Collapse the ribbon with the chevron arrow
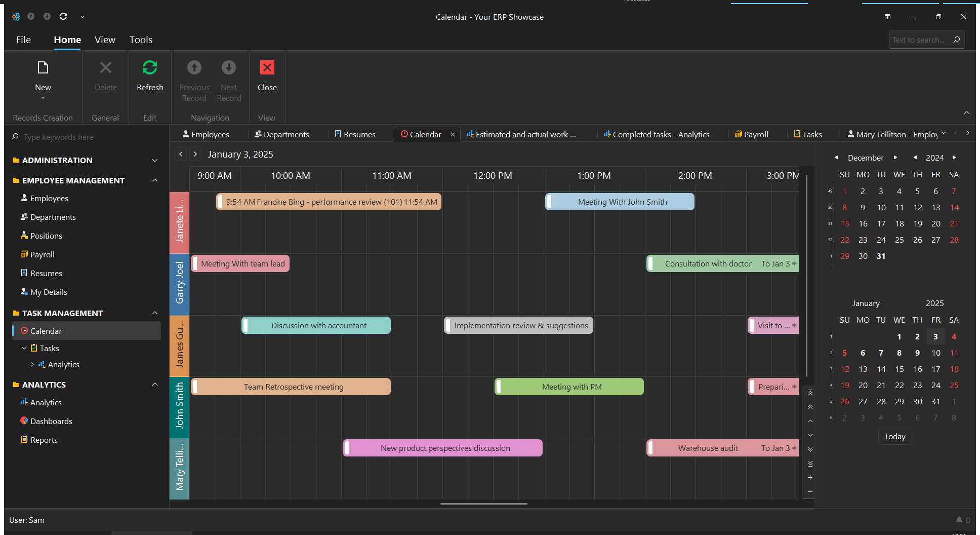Viewport: 980px width, 535px height. pos(966,112)
